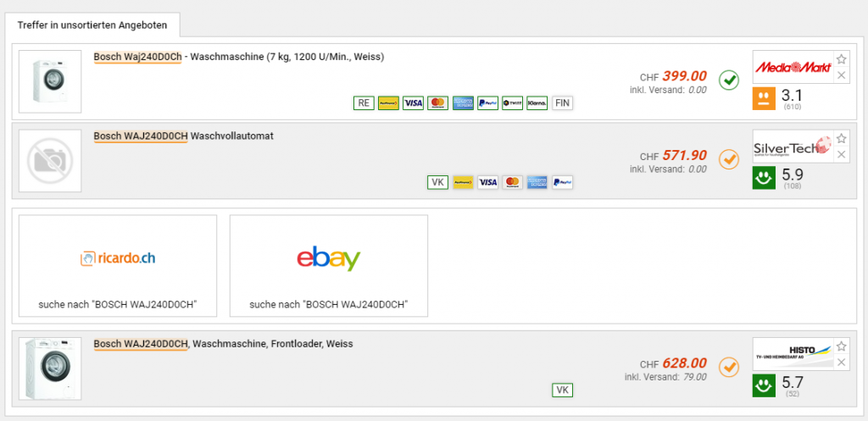Click the VK badge in HISTO offer
868x421 pixels.
(563, 390)
